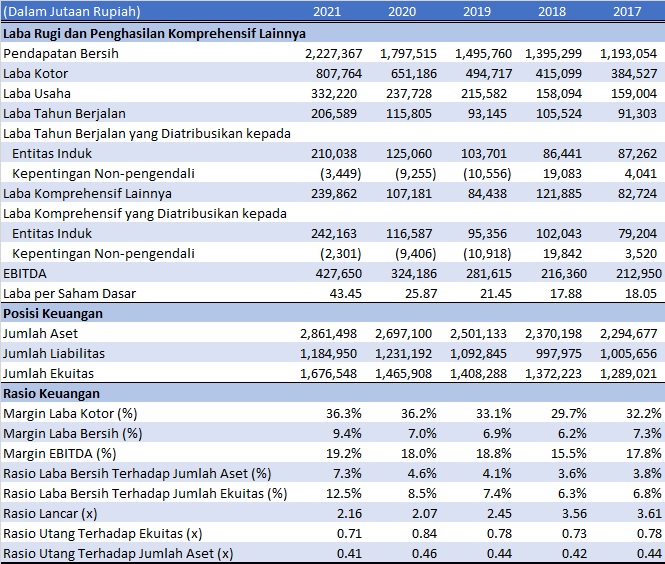Click the value 91,303

(x=637, y=113)
